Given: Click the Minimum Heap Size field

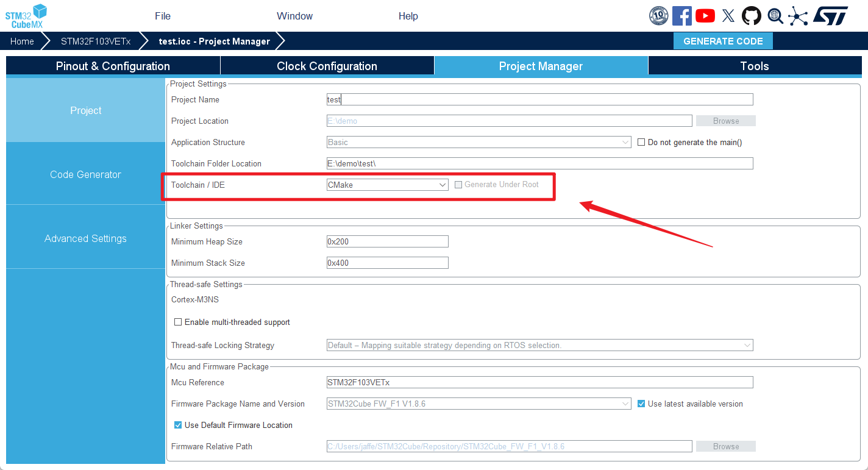Looking at the screenshot, I should click(x=388, y=241).
